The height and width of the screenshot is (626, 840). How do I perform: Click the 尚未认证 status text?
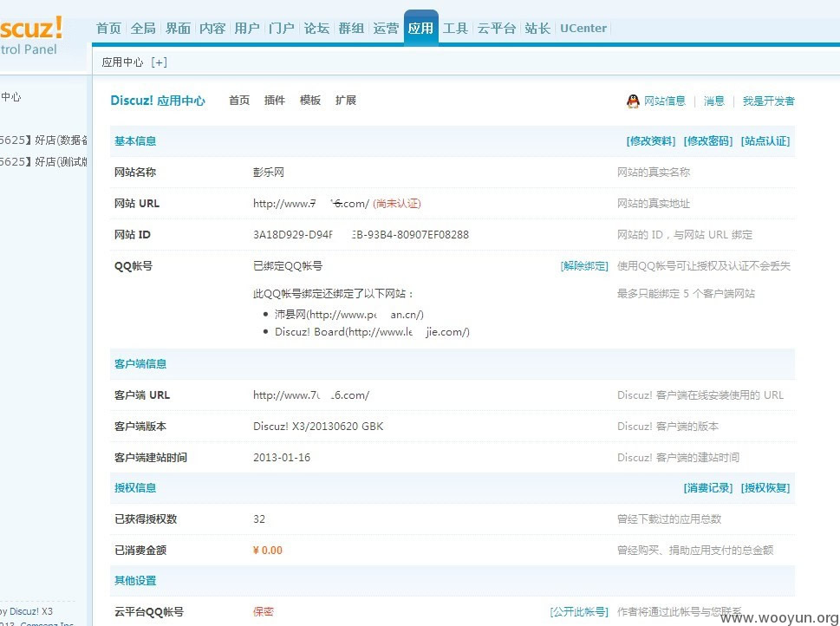point(397,204)
